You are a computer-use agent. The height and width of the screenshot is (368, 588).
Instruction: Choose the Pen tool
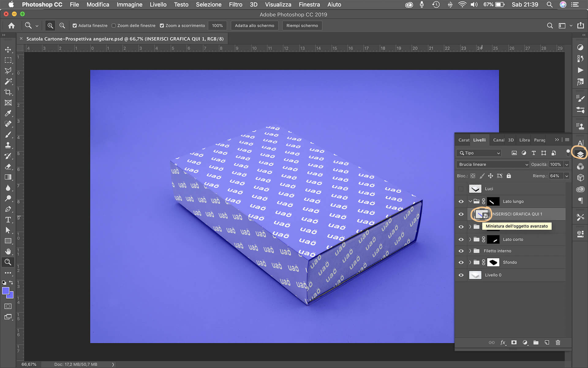tap(8, 209)
